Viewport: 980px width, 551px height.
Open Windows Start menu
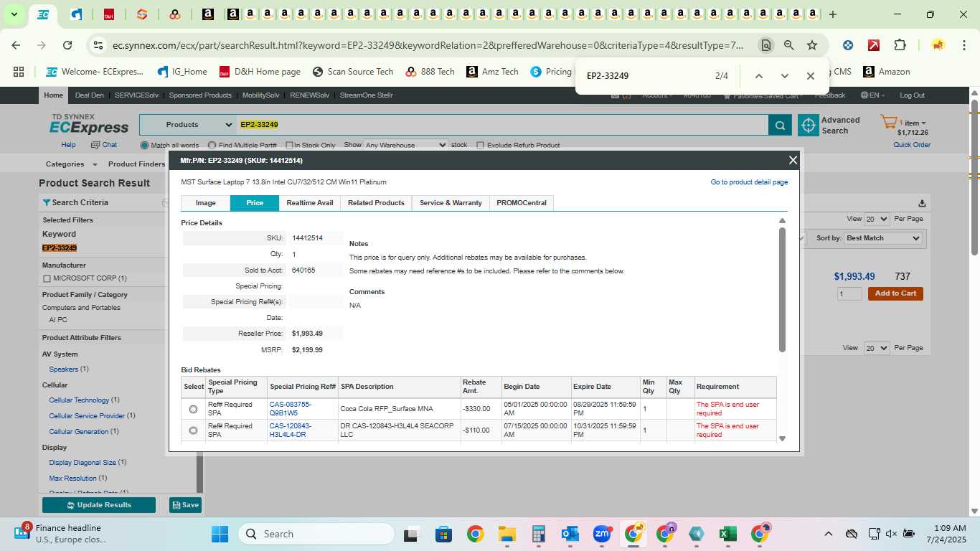click(x=220, y=534)
